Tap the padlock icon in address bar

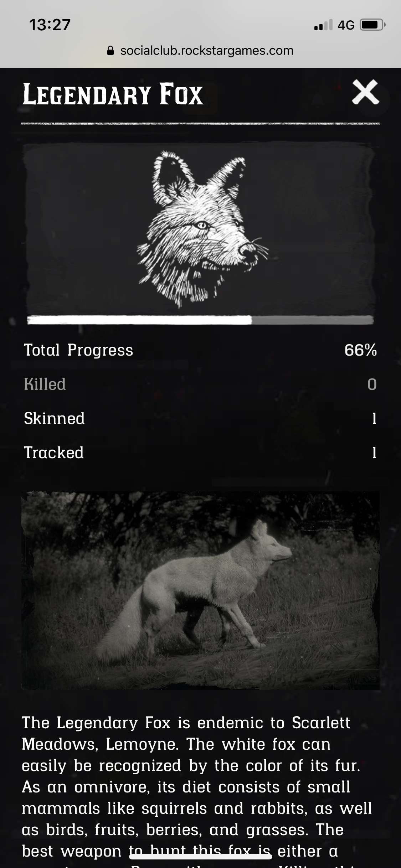110,51
